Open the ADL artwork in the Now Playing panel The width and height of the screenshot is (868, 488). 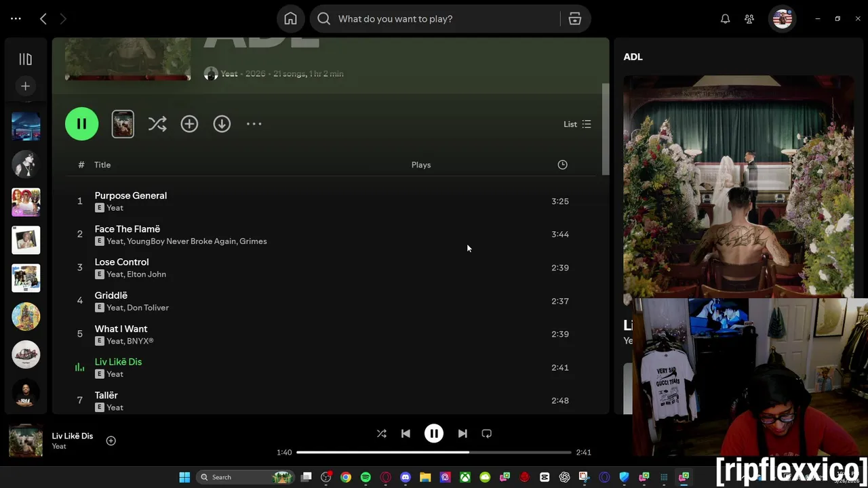738,186
